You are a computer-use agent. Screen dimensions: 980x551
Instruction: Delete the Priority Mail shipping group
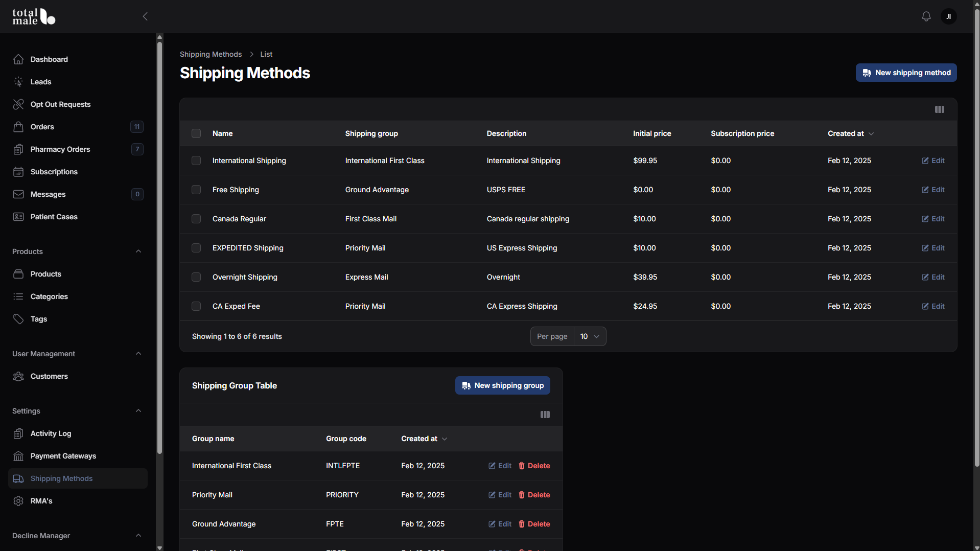(x=534, y=495)
